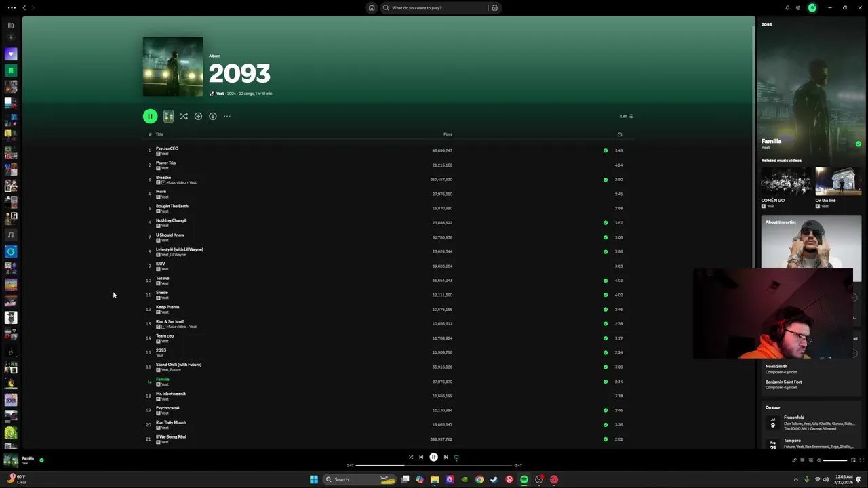Adjust the volume slider
Screen dimensions: 868x488
pos(835,460)
